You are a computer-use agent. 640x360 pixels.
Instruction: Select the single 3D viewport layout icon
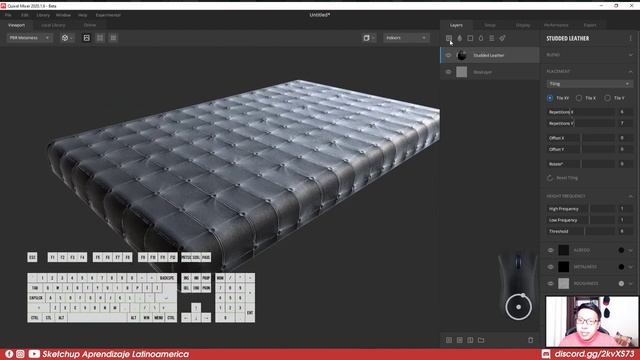pyautogui.click(x=87, y=38)
